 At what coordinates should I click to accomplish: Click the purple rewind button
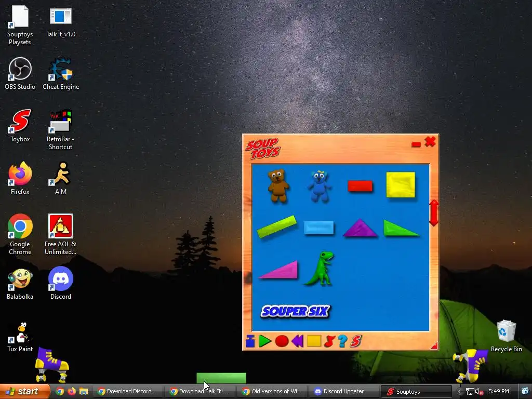tap(297, 341)
